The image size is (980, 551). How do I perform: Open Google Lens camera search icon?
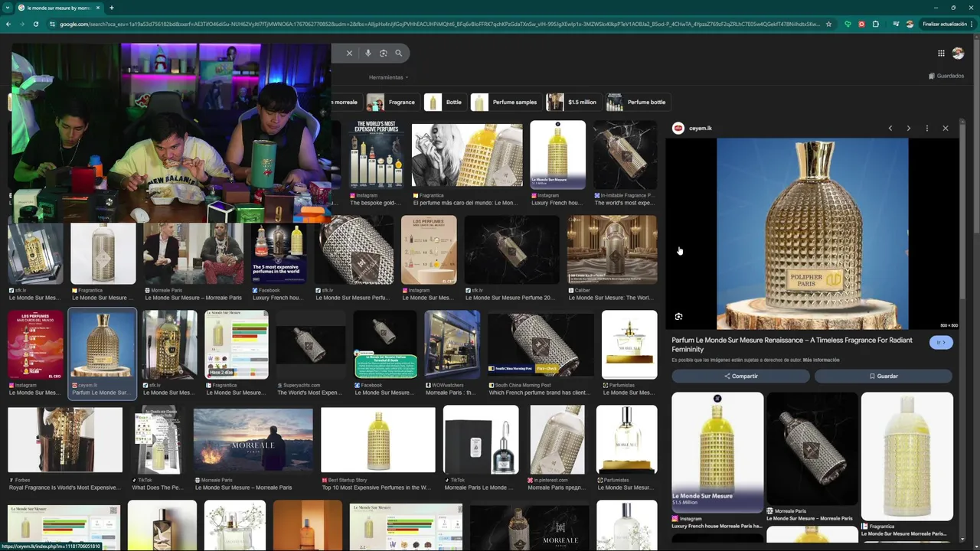point(384,53)
